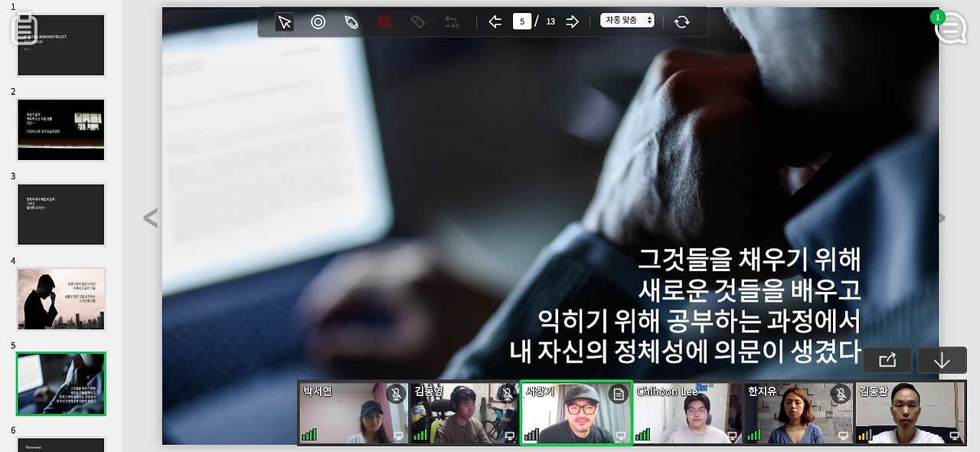Click the 김동환 name label
Viewport: 980px width, 452px height.
(874, 391)
